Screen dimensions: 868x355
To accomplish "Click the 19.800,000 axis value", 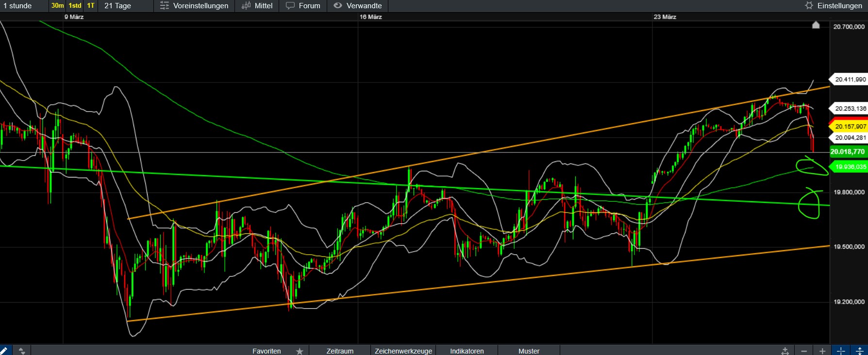I will [x=849, y=192].
